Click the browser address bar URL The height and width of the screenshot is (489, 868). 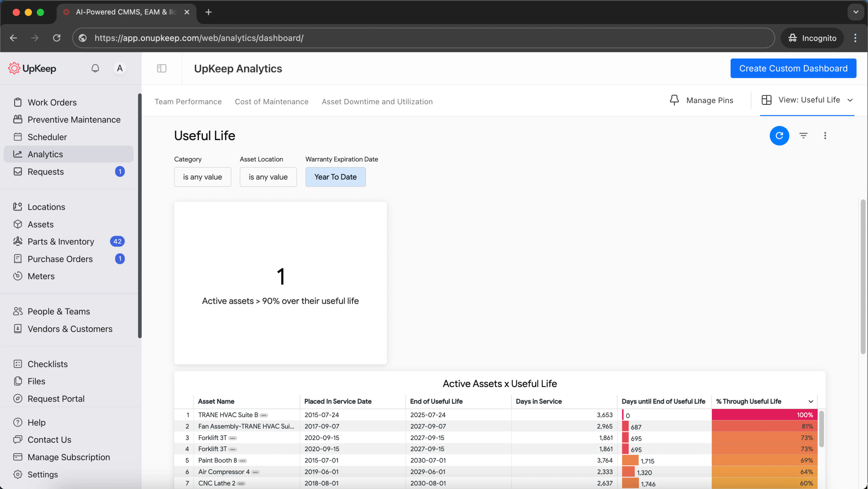coord(199,38)
